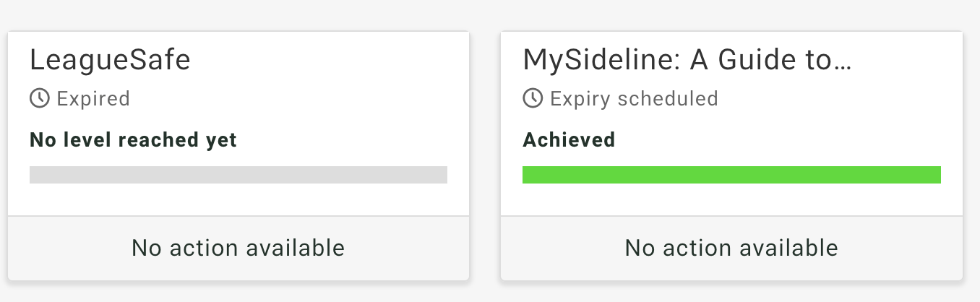Click the clock icon beside Expiry scheduled
Viewport: 980px width, 302px height.
pos(533,98)
